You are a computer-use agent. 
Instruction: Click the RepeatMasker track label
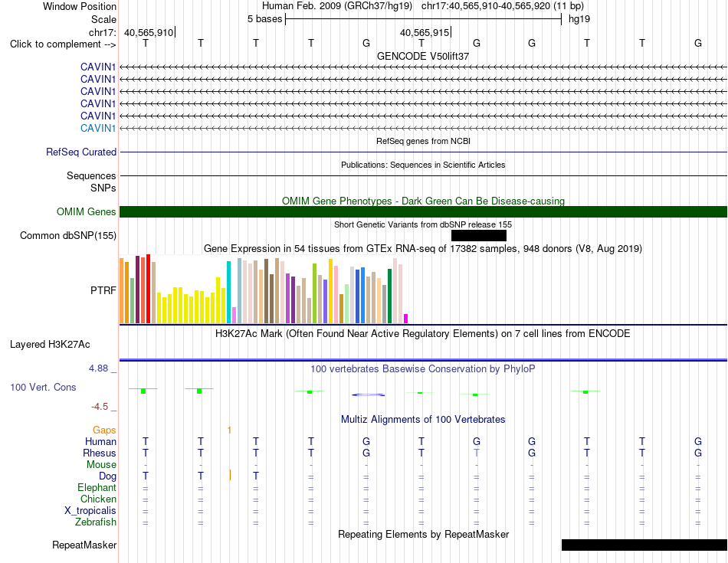coord(84,545)
